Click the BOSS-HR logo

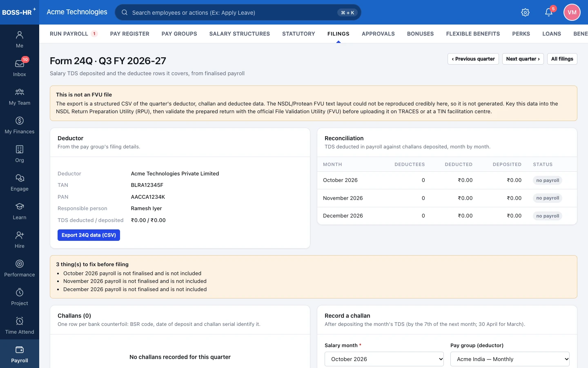(19, 12)
